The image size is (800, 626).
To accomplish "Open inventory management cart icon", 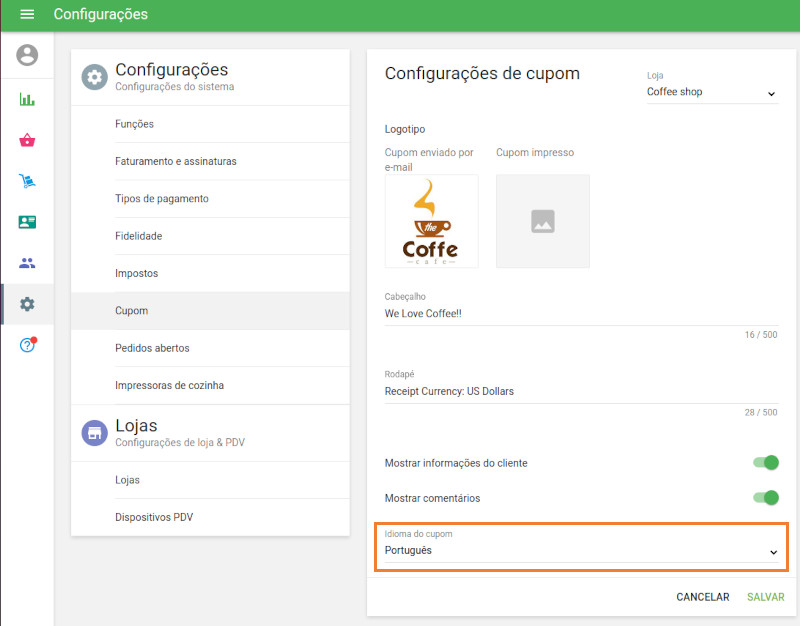I will [27, 181].
